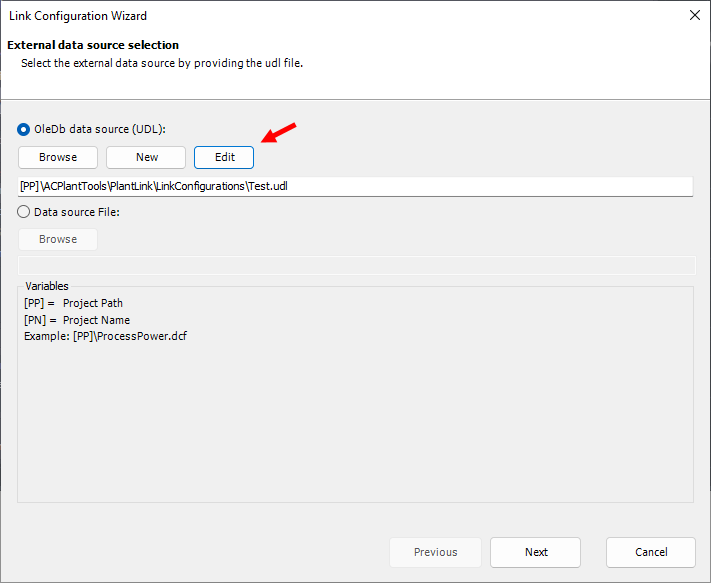Click the 'External data source selection' heading
This screenshot has height=583, width=711.
tap(93, 45)
